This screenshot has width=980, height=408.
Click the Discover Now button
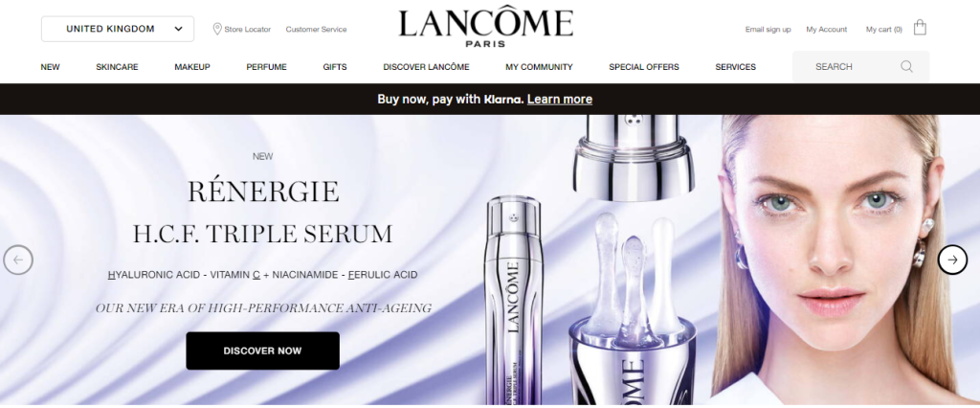262,351
